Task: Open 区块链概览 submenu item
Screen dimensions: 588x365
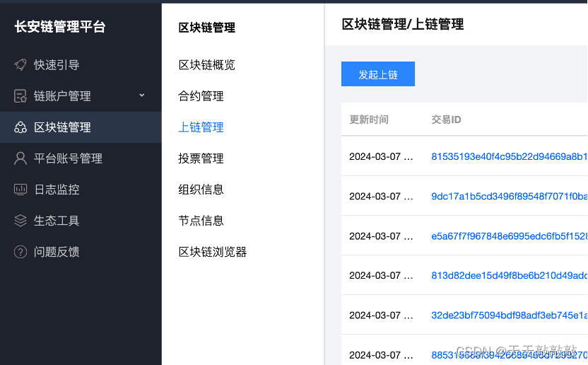Action: [x=206, y=65]
